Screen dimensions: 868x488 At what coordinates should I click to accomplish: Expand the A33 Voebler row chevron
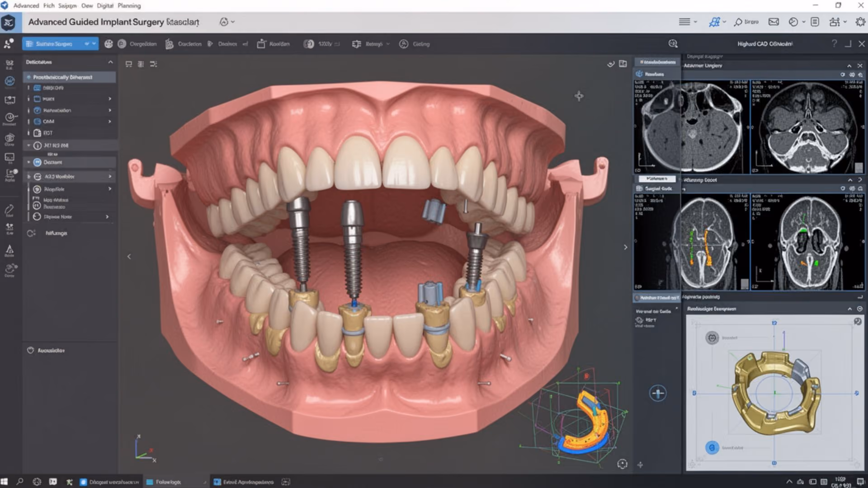click(x=110, y=176)
